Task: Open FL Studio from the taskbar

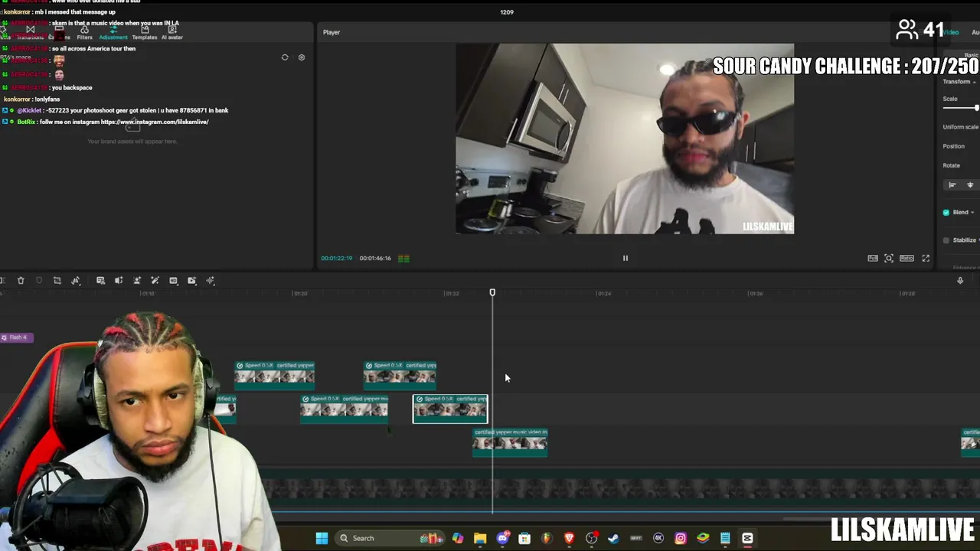Action: tap(547, 539)
